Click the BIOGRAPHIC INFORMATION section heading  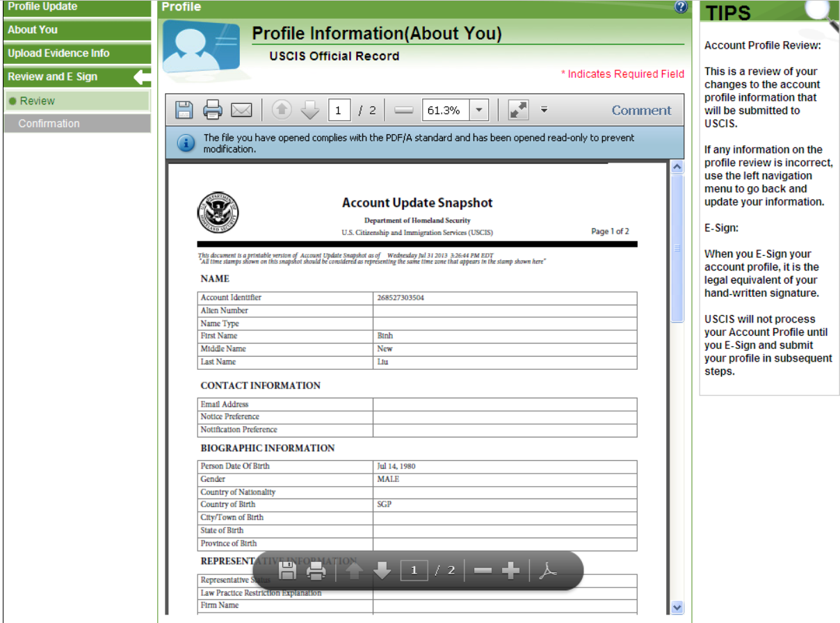[x=268, y=448]
